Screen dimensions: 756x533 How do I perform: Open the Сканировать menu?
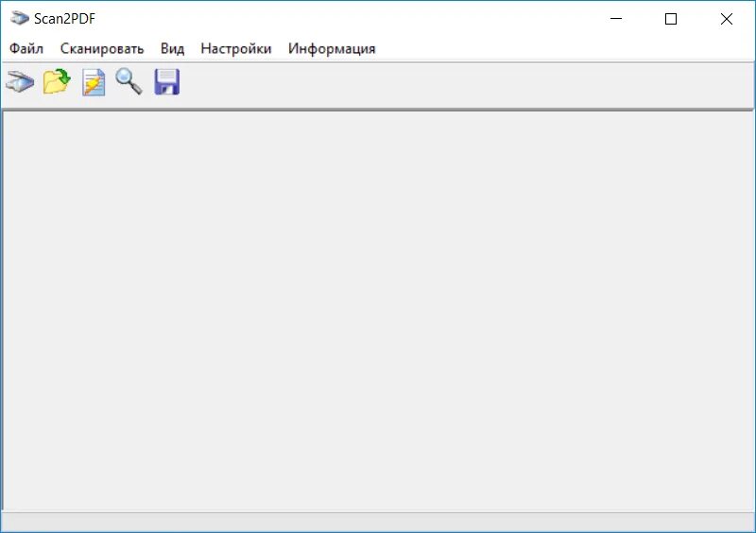(102, 49)
